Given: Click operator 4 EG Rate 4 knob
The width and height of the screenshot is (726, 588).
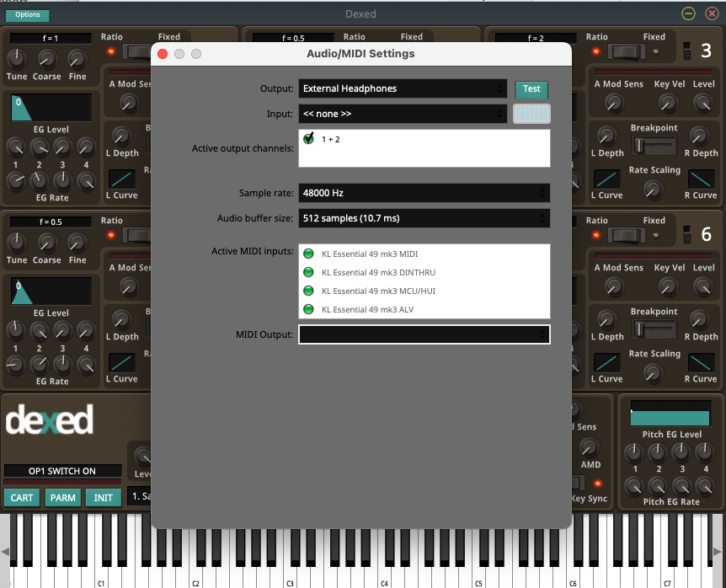Looking at the screenshot, I should click(86, 365).
